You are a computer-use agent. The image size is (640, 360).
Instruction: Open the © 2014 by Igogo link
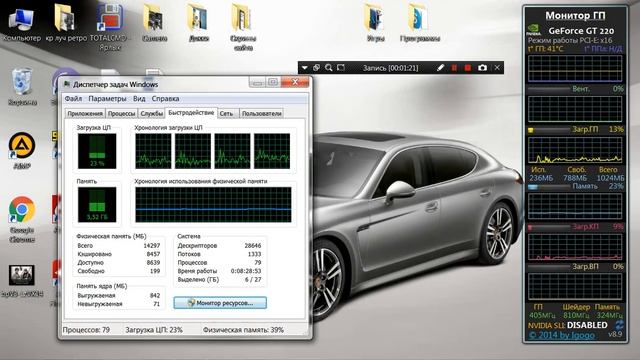click(562, 335)
